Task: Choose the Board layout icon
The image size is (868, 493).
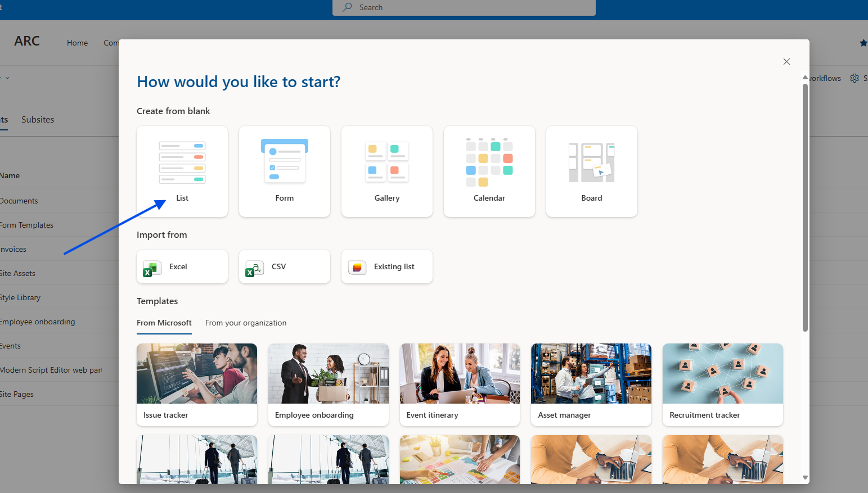Action: pyautogui.click(x=592, y=162)
